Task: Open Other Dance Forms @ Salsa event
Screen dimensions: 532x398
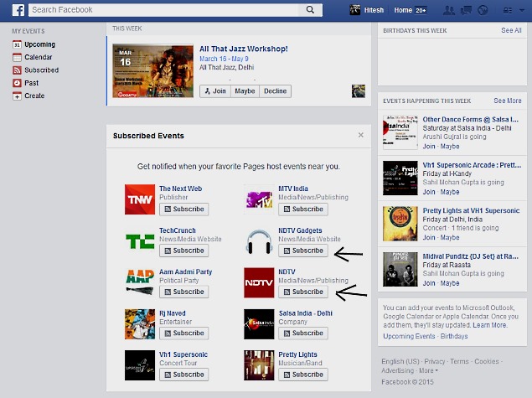Action: point(470,120)
